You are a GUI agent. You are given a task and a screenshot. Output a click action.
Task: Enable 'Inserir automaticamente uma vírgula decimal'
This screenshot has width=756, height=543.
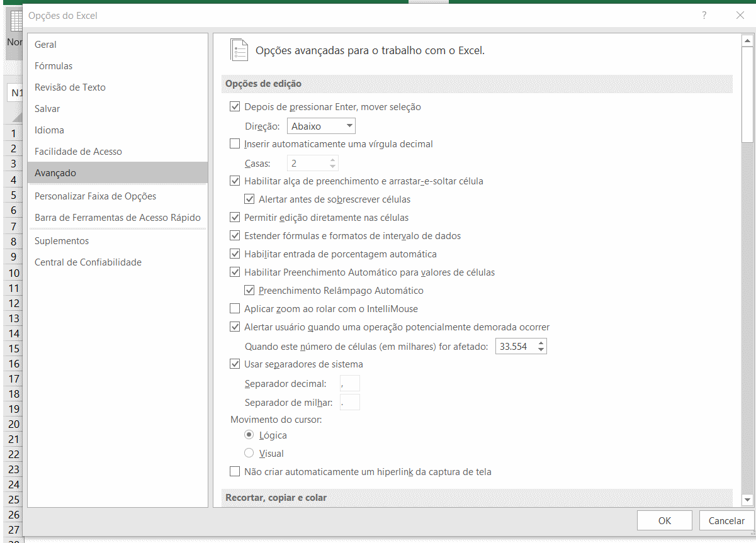(x=235, y=144)
